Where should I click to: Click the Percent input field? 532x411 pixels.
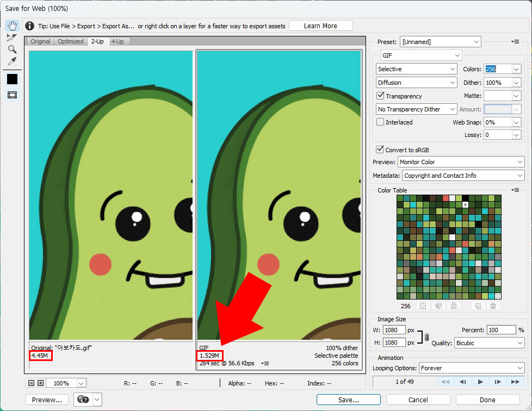[502, 330]
